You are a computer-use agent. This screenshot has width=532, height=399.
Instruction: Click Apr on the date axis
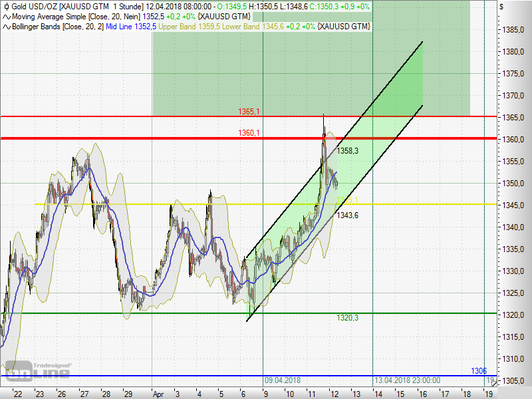pyautogui.click(x=158, y=394)
